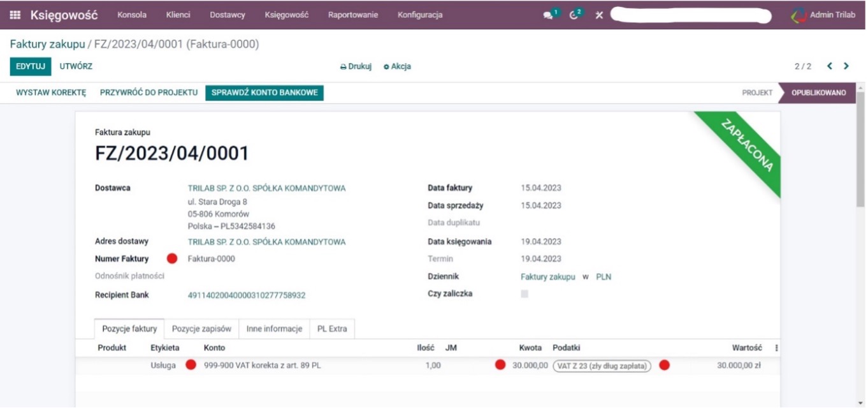Click the 2 / 2 pager counter

click(x=803, y=66)
